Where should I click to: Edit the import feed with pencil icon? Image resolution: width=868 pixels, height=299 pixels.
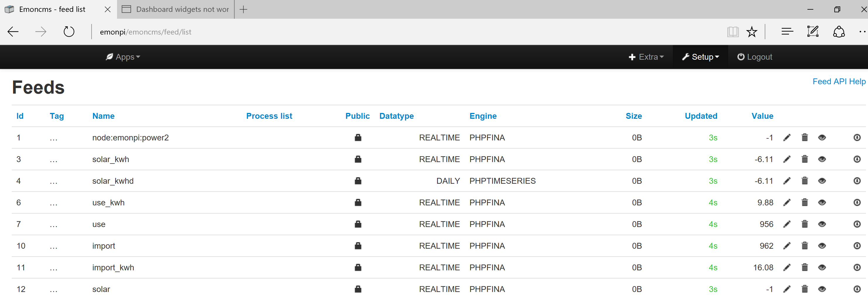pos(787,246)
